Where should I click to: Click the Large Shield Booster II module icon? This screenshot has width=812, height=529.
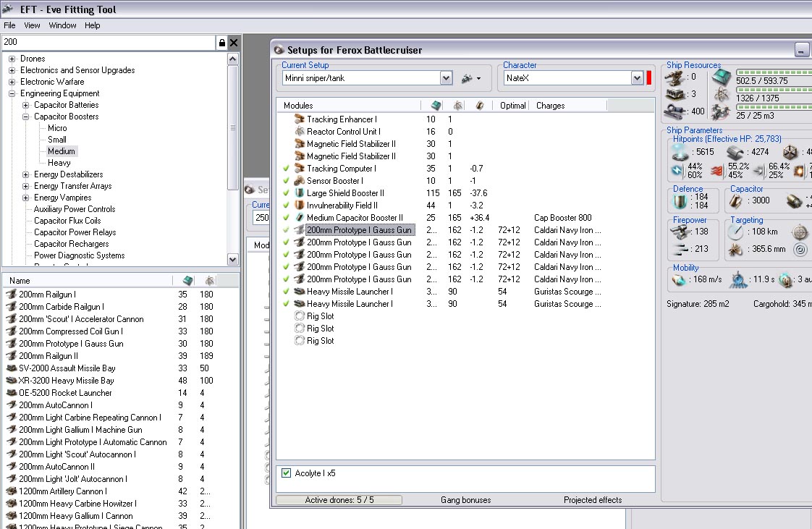tap(300, 193)
